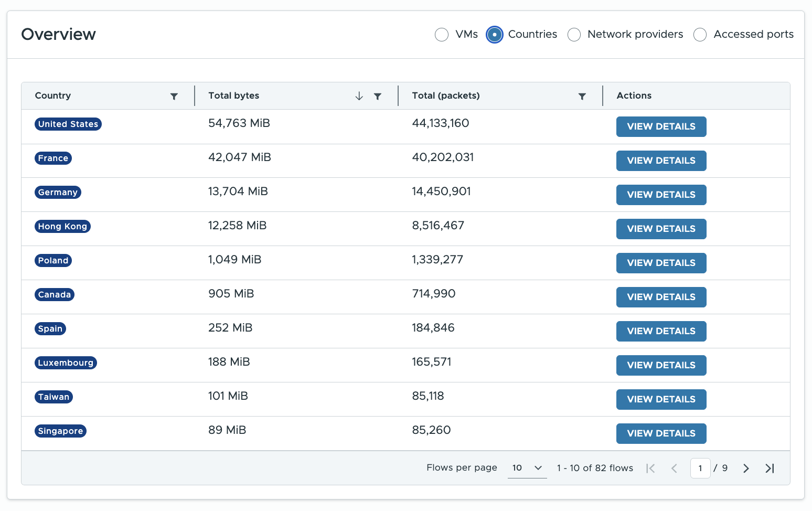View details for Singapore
Screen dimensions: 812x511
661,433
